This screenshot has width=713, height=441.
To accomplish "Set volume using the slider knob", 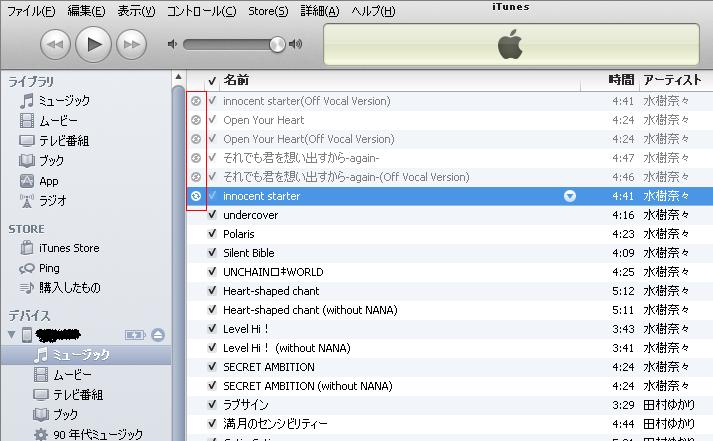I will [277, 44].
